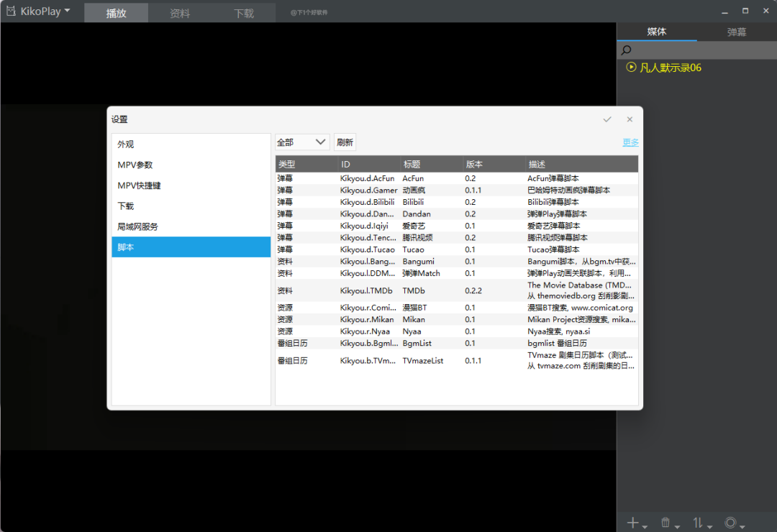
Task: Click the checkmark icon in settings dialog
Action: (x=607, y=119)
